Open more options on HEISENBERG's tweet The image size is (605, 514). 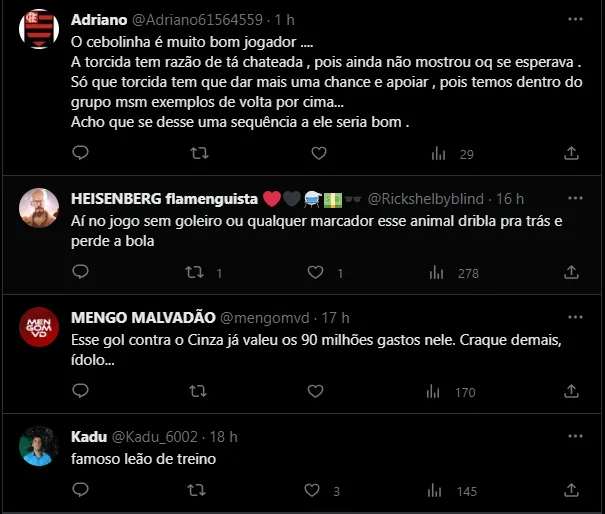[x=574, y=197]
